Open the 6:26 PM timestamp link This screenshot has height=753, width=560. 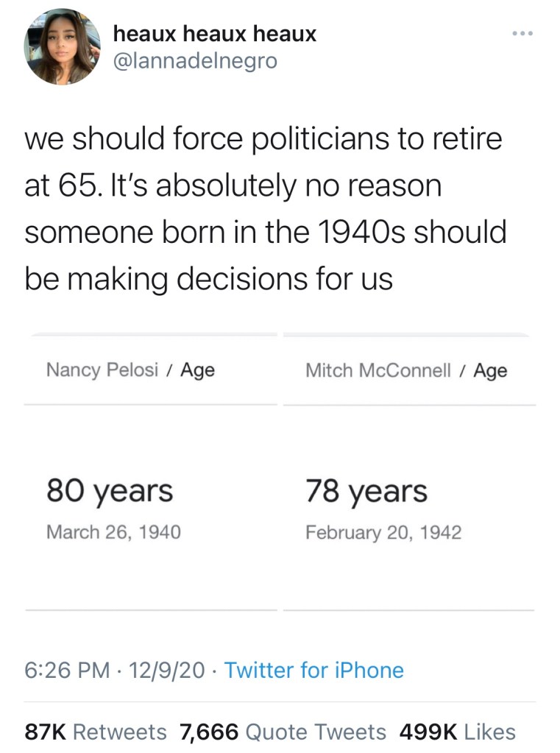(x=66, y=671)
